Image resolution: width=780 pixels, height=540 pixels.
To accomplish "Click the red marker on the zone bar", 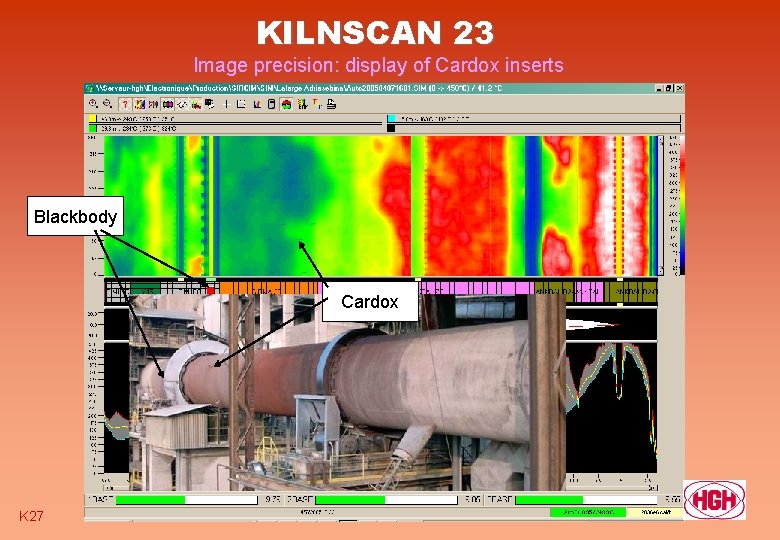I will (210, 289).
